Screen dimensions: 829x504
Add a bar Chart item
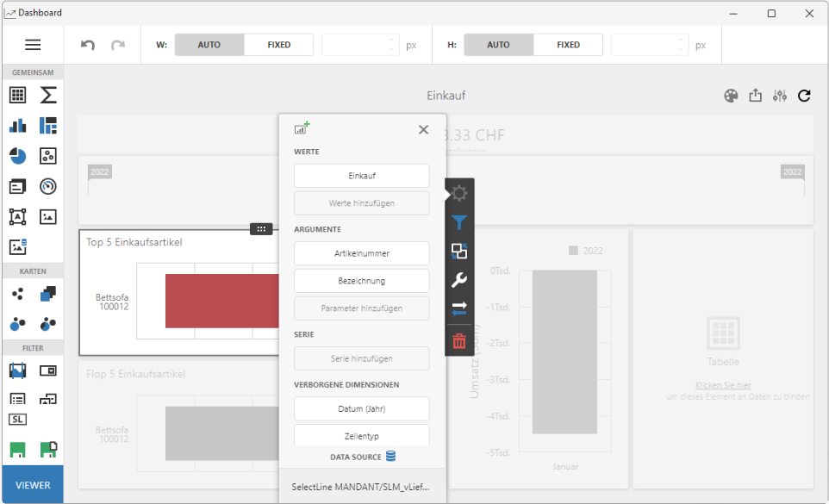[17, 126]
